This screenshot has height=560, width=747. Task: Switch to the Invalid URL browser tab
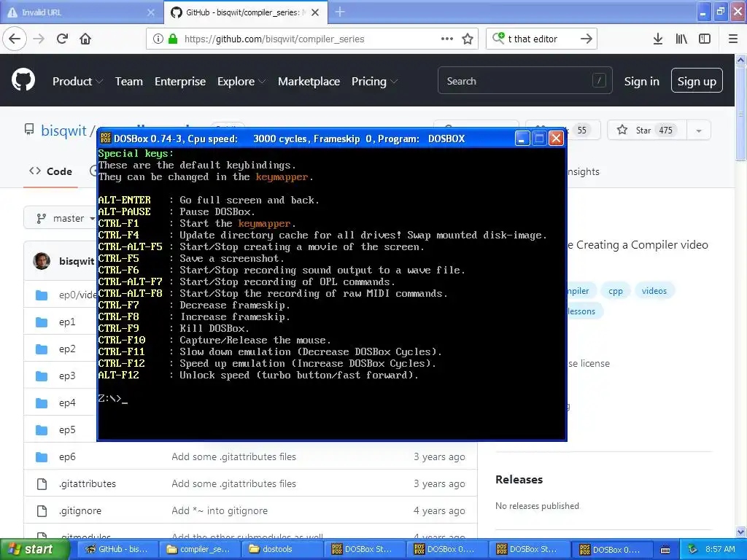coord(79,12)
